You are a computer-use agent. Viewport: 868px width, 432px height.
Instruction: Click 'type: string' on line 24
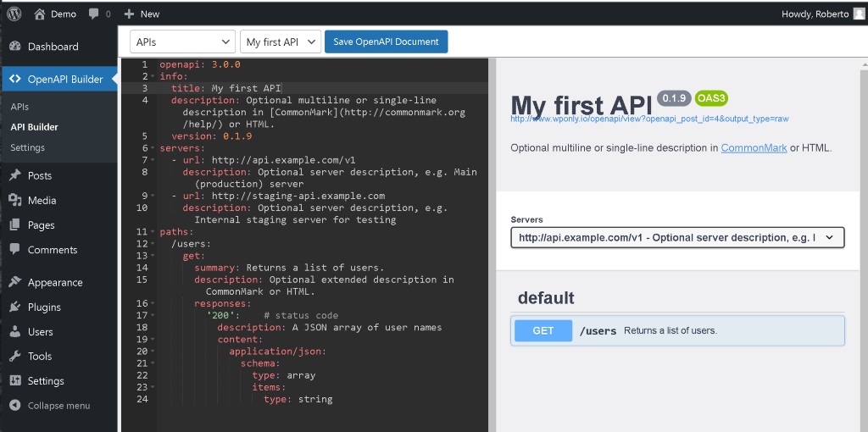coord(298,399)
